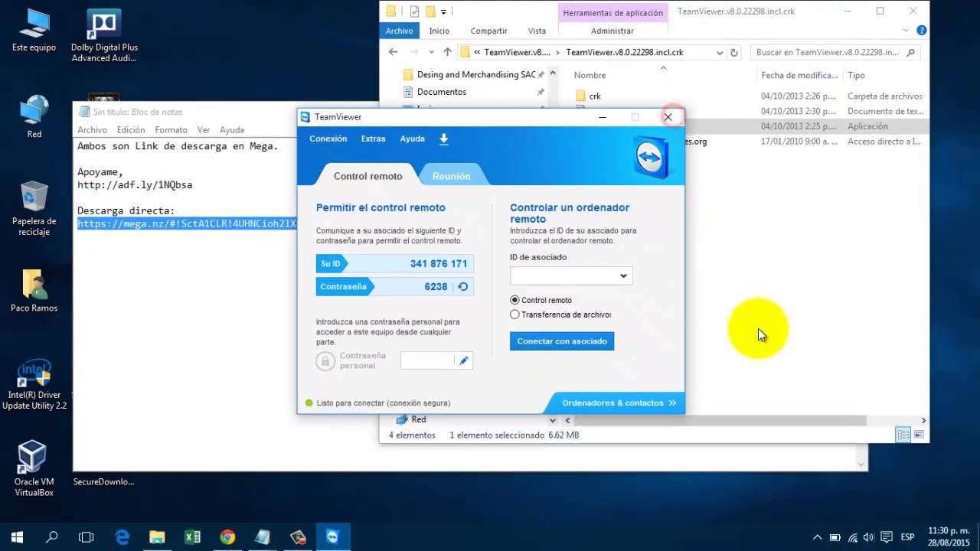Open the Explorer Archivo tab
Viewport: 980px width, 551px height.
(399, 31)
